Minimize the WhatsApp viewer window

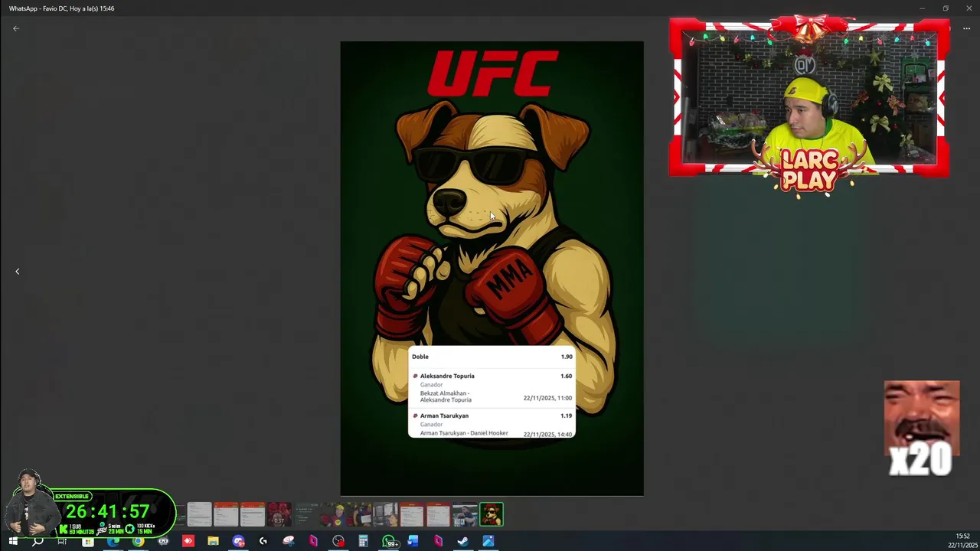coord(923,8)
